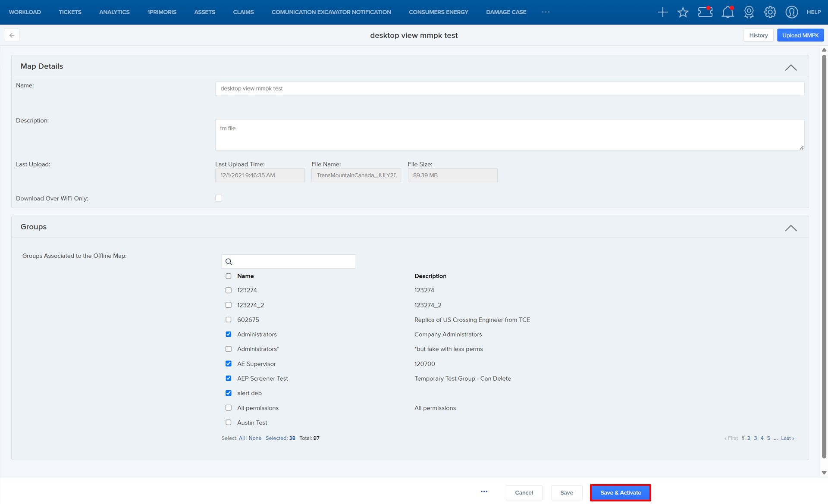828x504 pixels.
Task: Click the award ribbon badge icon
Action: pos(749,12)
